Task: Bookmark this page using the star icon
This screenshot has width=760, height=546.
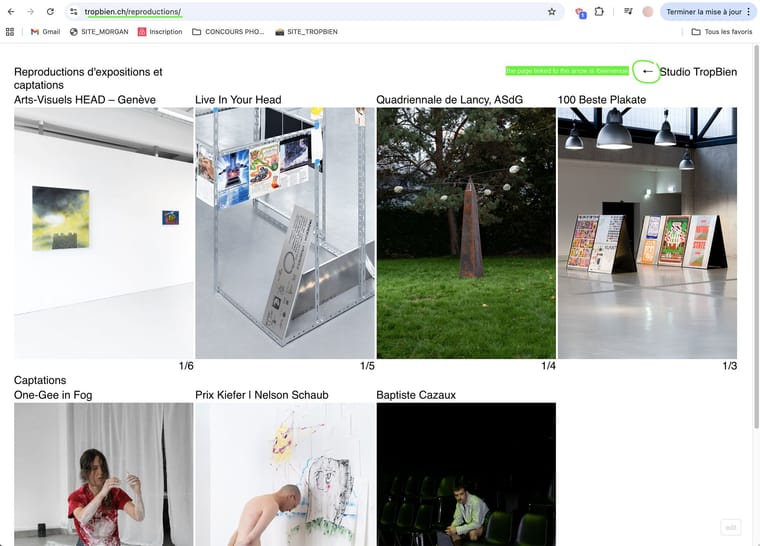Action: coord(551,12)
